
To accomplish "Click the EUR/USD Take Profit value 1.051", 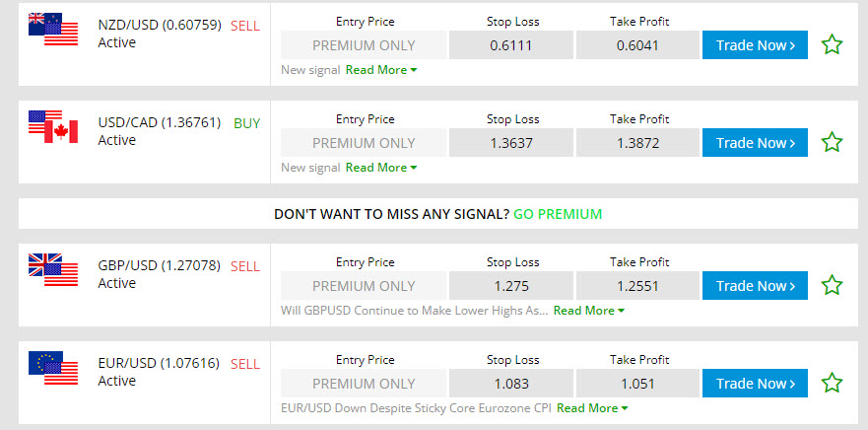I will 637,383.
